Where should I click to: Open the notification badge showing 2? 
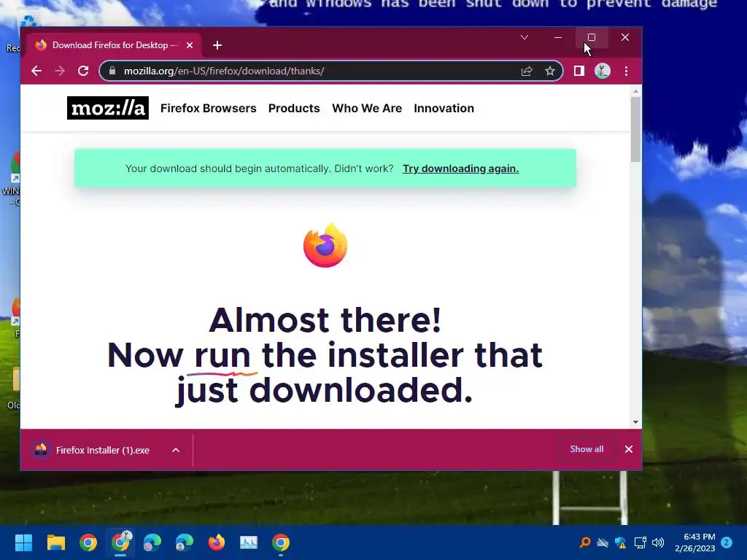[x=727, y=542]
